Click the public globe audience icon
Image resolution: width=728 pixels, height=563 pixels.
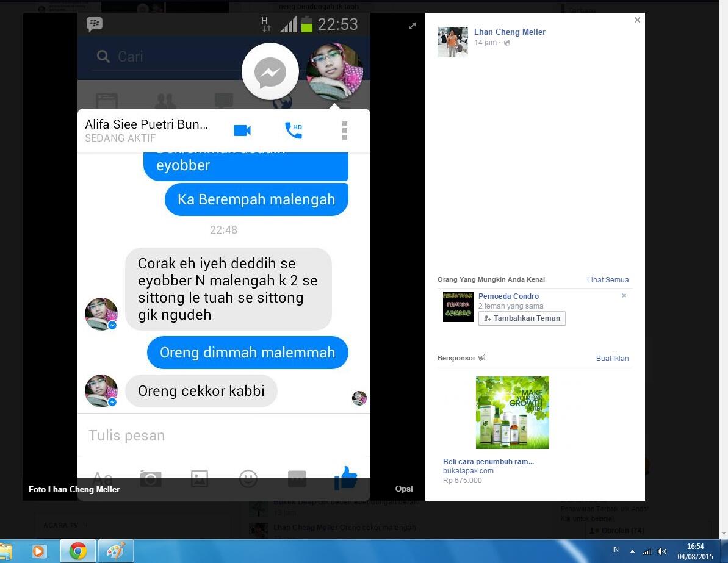(x=507, y=43)
